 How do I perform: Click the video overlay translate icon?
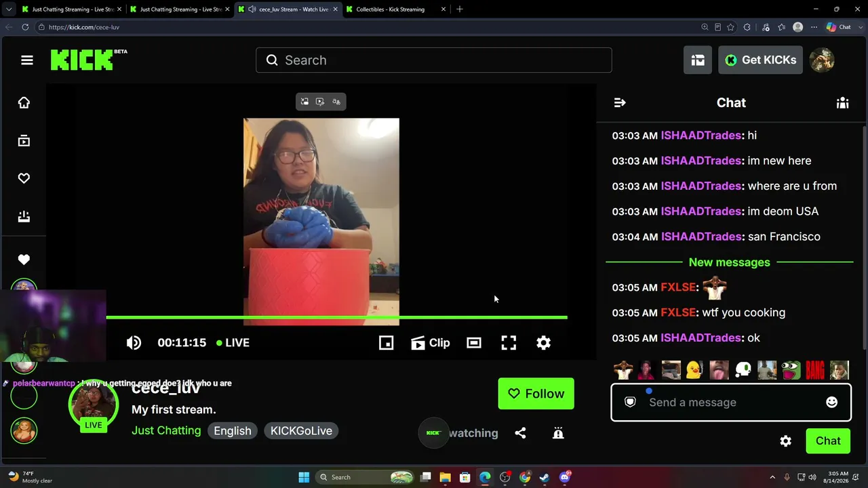(x=336, y=102)
